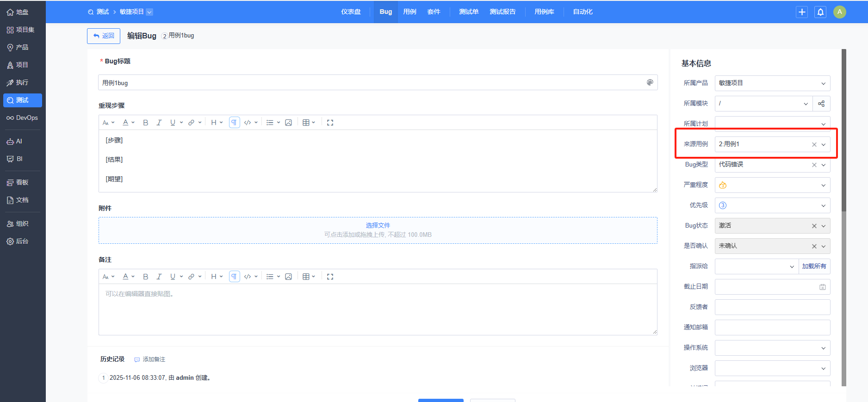Switch to the 套件 tab
Screen dimensions: 868x402
click(434, 12)
